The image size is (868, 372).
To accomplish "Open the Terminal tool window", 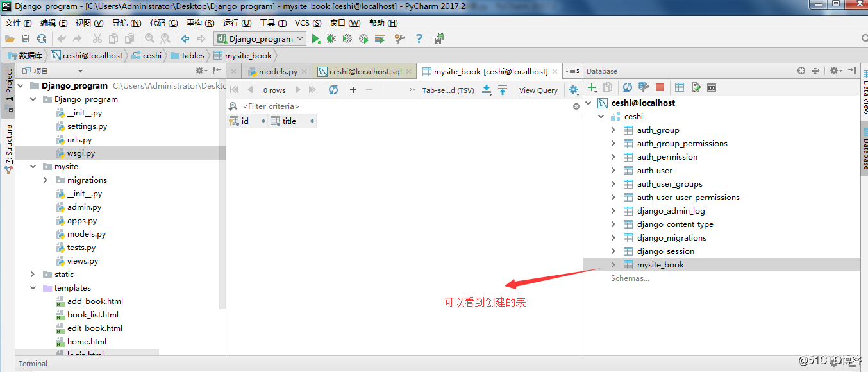I will pyautogui.click(x=33, y=364).
